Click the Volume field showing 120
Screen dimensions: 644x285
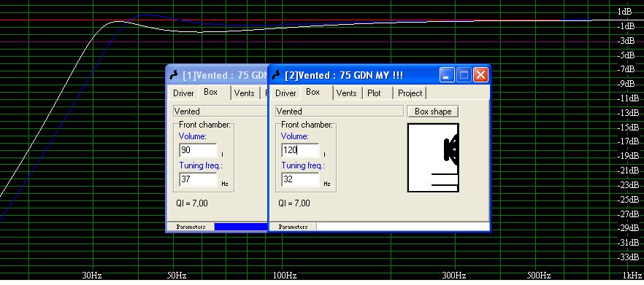(300, 150)
